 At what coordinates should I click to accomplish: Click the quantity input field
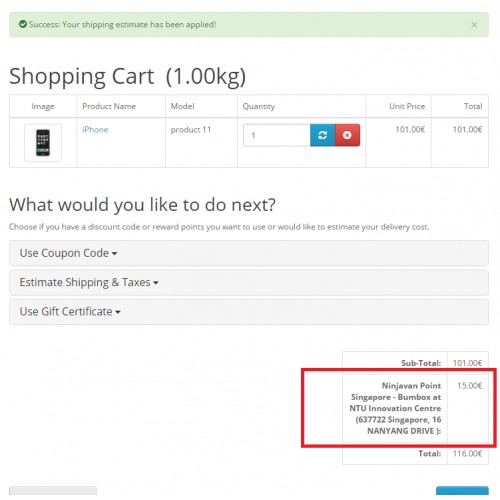[x=277, y=135]
